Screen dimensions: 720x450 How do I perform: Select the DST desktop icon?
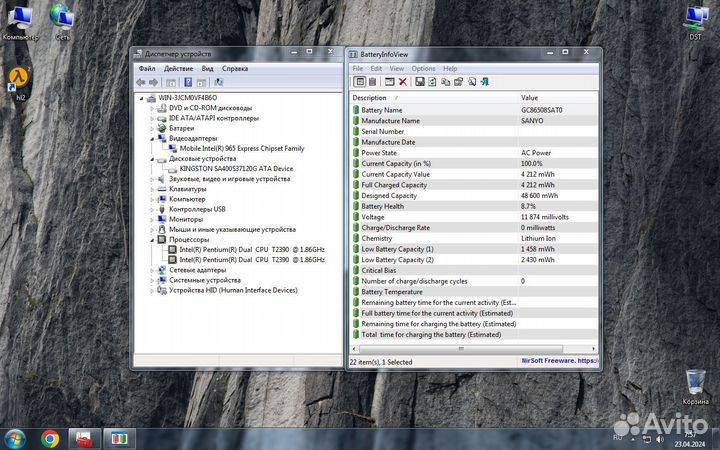coord(695,23)
